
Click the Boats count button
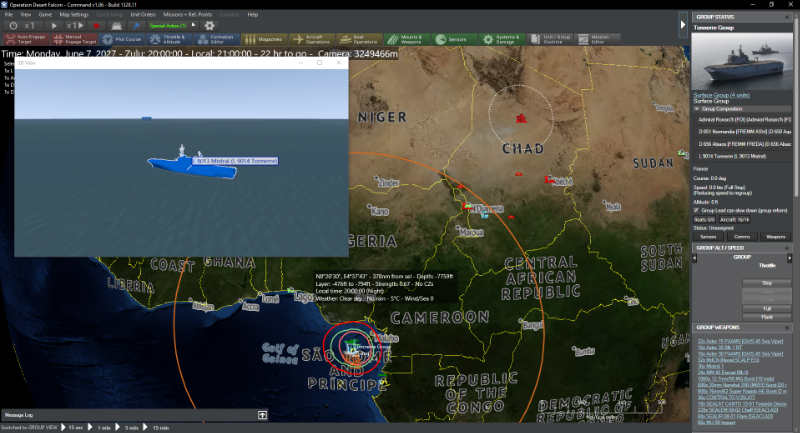[703, 219]
